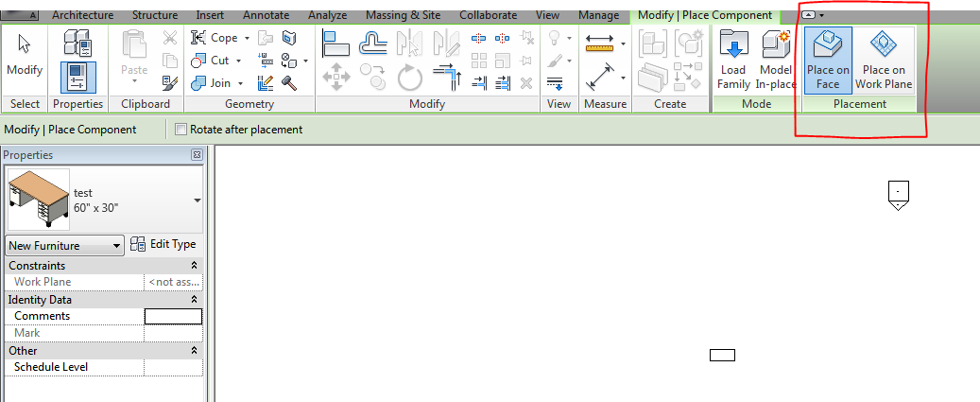Click the Paste clipboard button

134,58
